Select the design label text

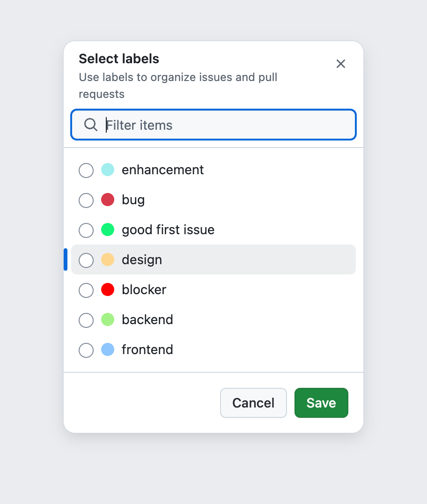[142, 259]
